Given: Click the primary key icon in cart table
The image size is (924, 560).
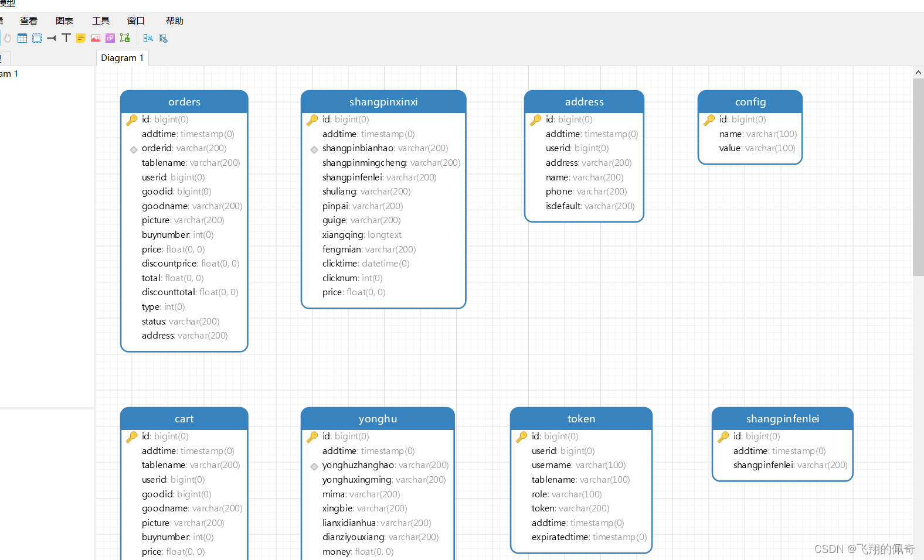Looking at the screenshot, I should tap(132, 436).
